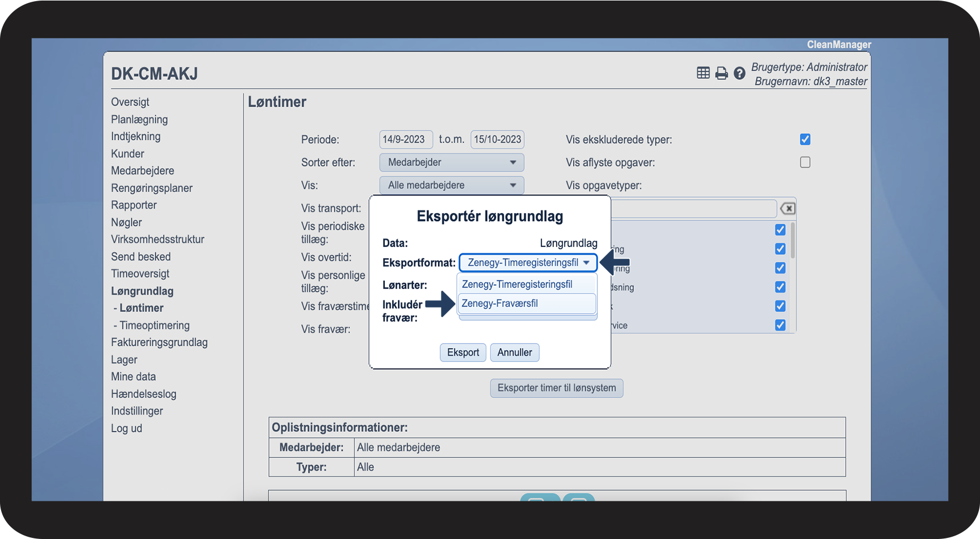Go to Rengøringsplaner
This screenshot has width=980, height=539.
152,188
